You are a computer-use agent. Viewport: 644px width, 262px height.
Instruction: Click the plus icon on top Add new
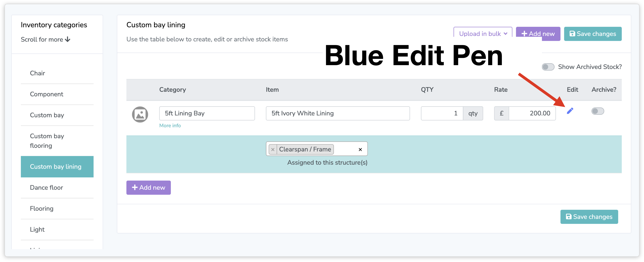tap(524, 34)
